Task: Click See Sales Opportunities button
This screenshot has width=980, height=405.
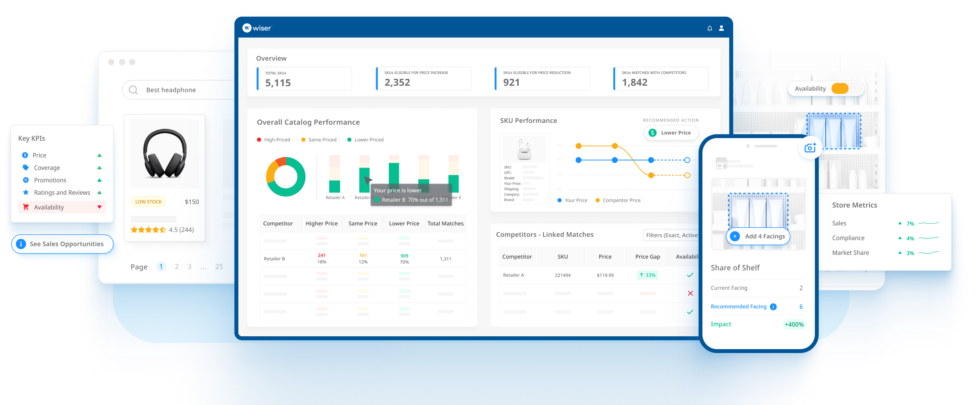Action: point(62,244)
